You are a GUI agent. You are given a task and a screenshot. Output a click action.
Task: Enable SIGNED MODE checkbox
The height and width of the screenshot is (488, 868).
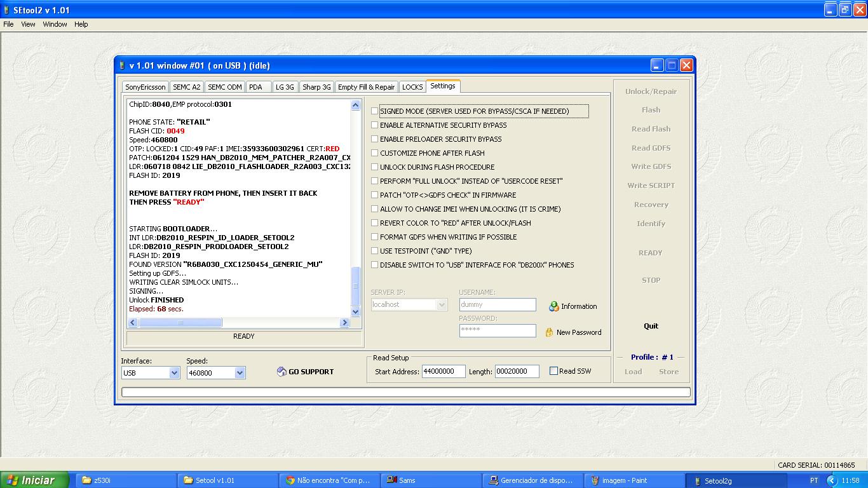pos(375,111)
